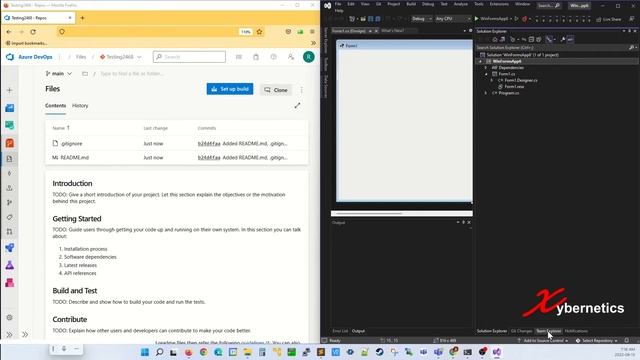Open Windows taskbar search
This screenshot has height=360, width=640.
click(x=160, y=352)
